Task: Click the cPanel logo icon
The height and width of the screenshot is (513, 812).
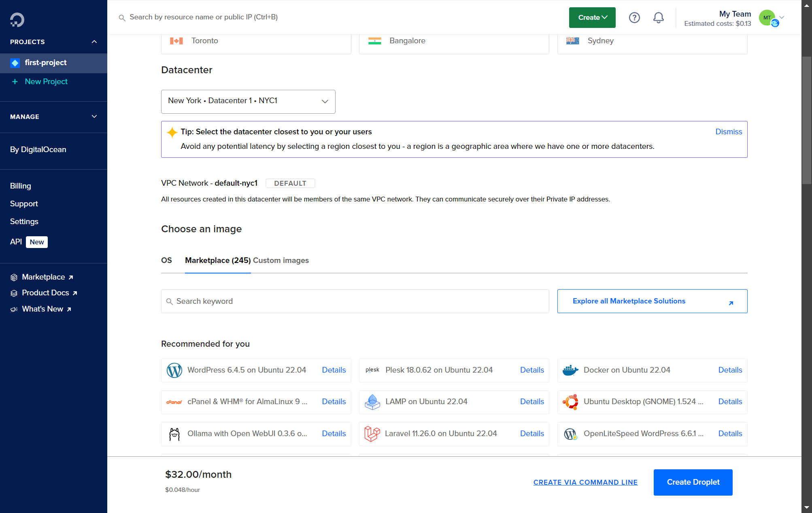Action: pyautogui.click(x=174, y=402)
